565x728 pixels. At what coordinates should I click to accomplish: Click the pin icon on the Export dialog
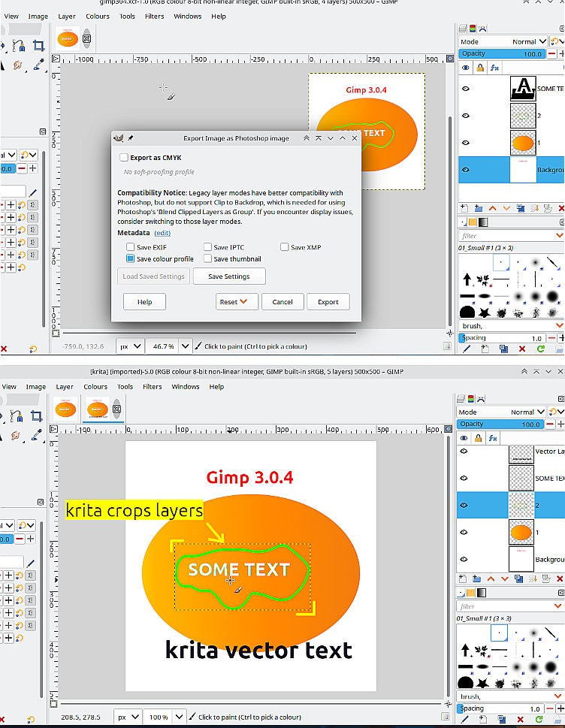click(x=131, y=138)
